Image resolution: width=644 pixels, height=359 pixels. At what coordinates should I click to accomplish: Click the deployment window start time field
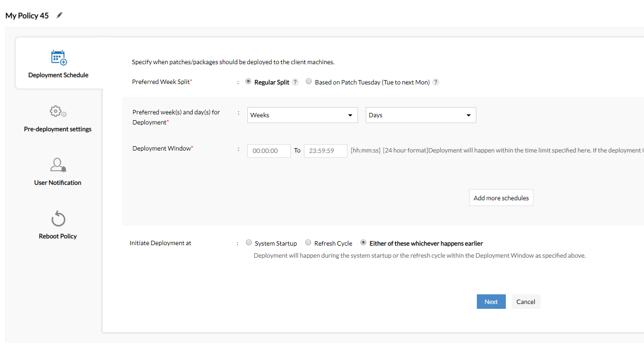tap(269, 151)
